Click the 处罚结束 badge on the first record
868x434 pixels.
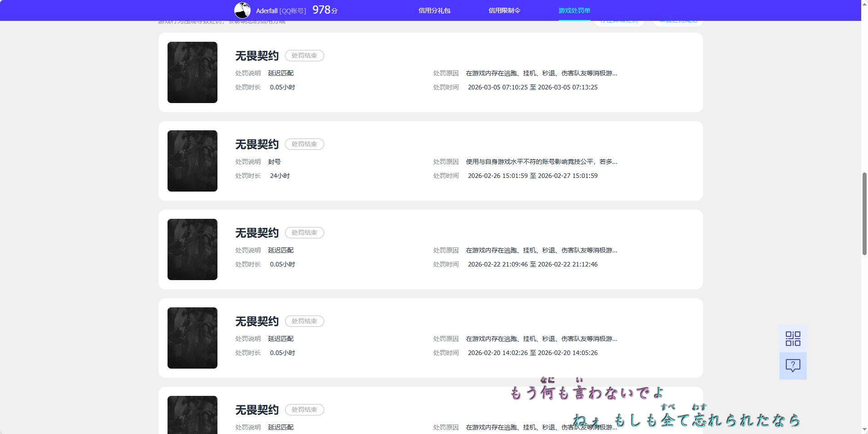tap(304, 55)
